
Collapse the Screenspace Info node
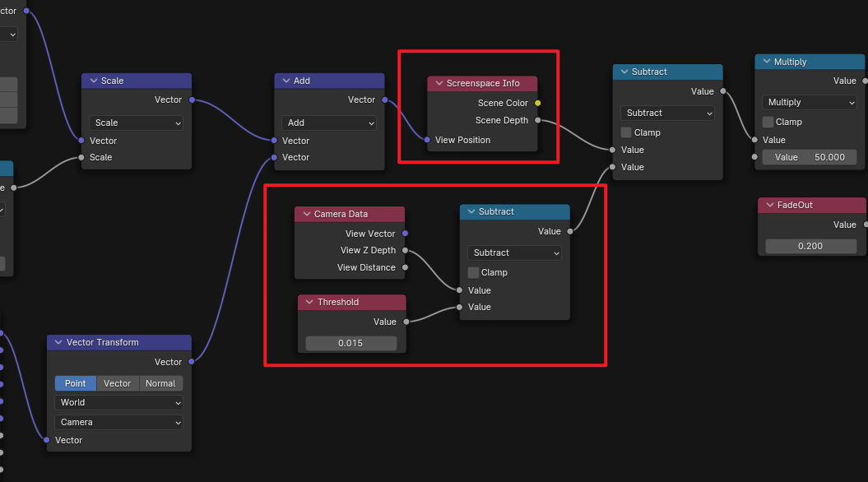click(x=437, y=83)
